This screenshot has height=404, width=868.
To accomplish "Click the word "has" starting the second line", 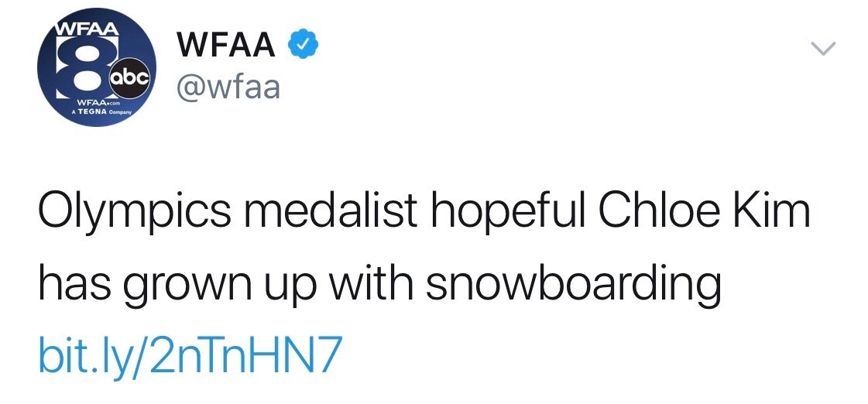I will point(76,283).
